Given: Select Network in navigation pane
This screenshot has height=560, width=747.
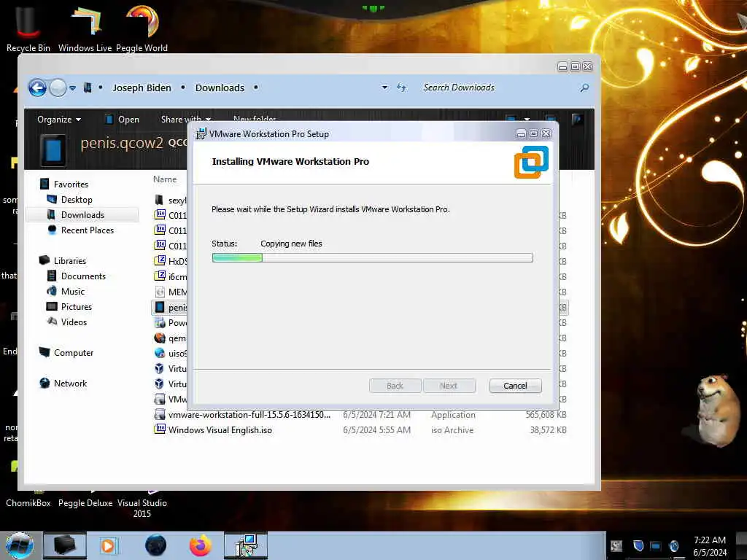Looking at the screenshot, I should [x=70, y=384].
